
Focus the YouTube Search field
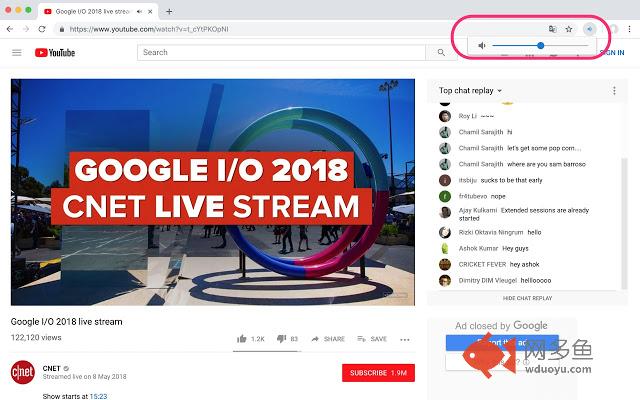click(282, 52)
